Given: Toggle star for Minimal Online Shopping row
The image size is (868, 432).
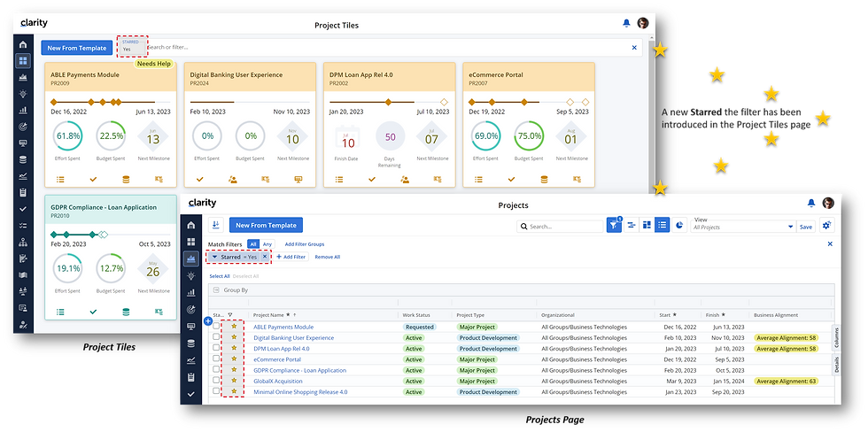Looking at the screenshot, I should point(234,391).
